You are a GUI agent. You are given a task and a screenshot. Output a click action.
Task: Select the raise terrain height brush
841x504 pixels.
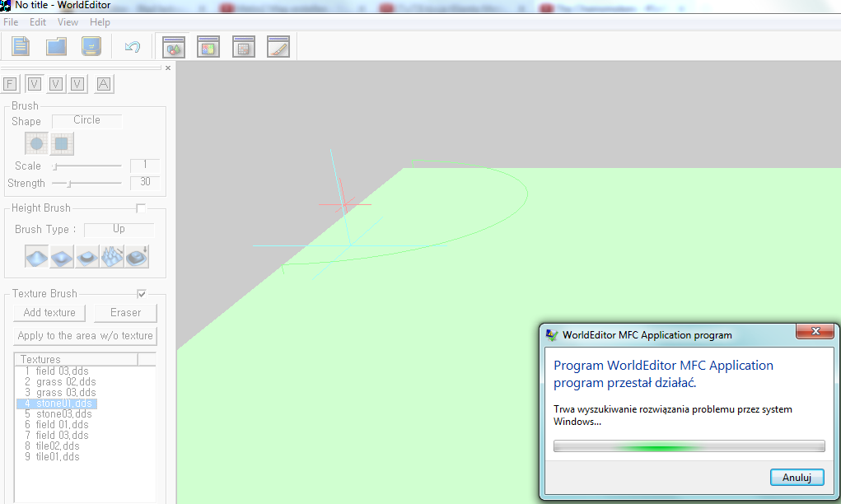click(36, 256)
